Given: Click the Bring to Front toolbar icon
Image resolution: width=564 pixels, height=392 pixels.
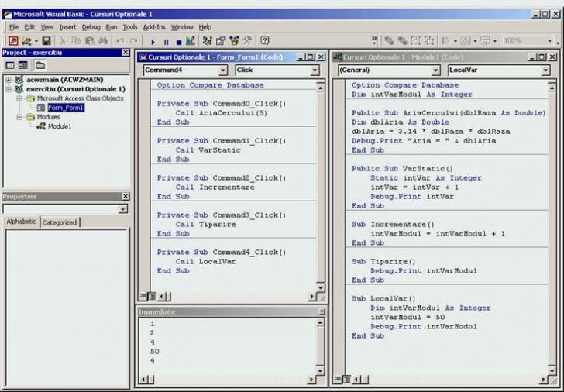Looking at the screenshot, I should pyautogui.click(x=389, y=40).
